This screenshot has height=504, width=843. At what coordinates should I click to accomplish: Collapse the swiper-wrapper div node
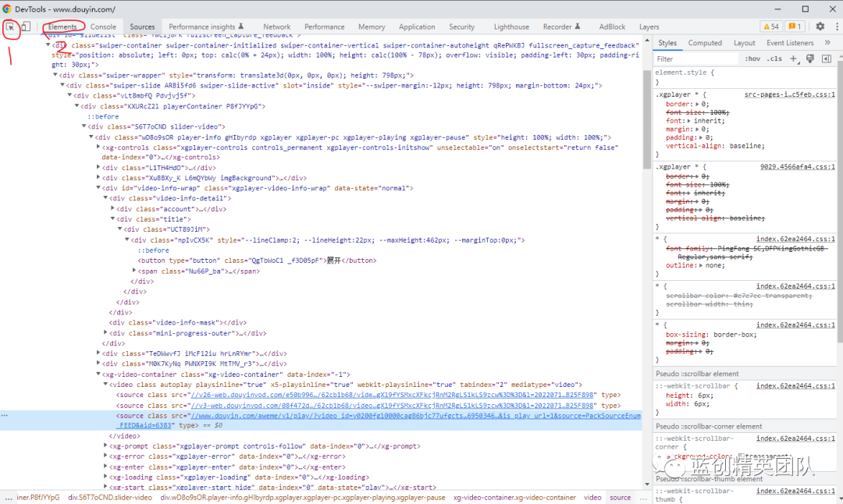pyautogui.click(x=55, y=75)
